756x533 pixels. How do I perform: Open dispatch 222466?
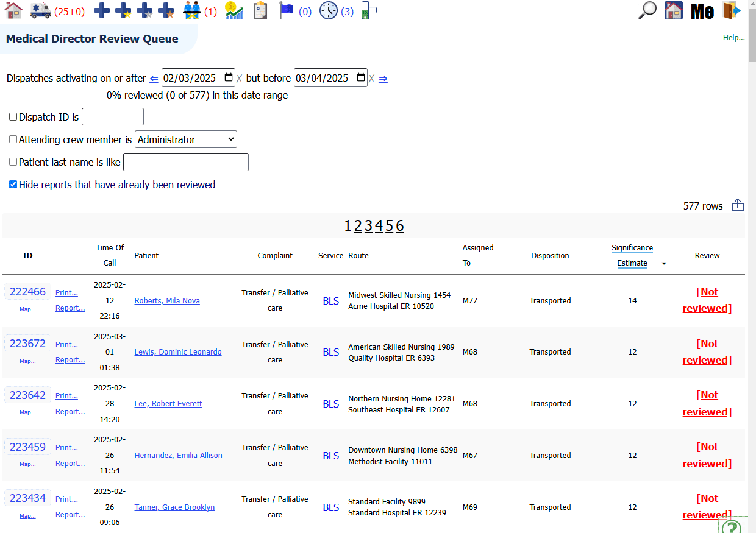tap(28, 292)
